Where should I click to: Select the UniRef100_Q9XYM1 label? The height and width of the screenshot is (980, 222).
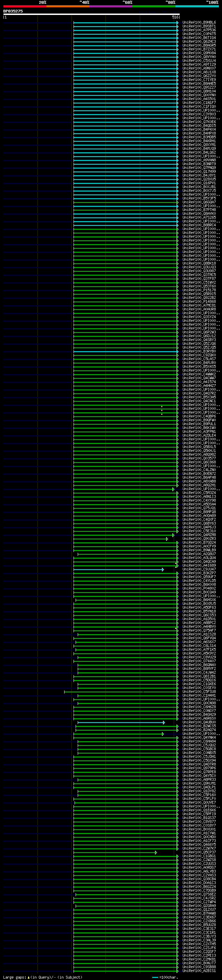pyautogui.click(x=199, y=145)
